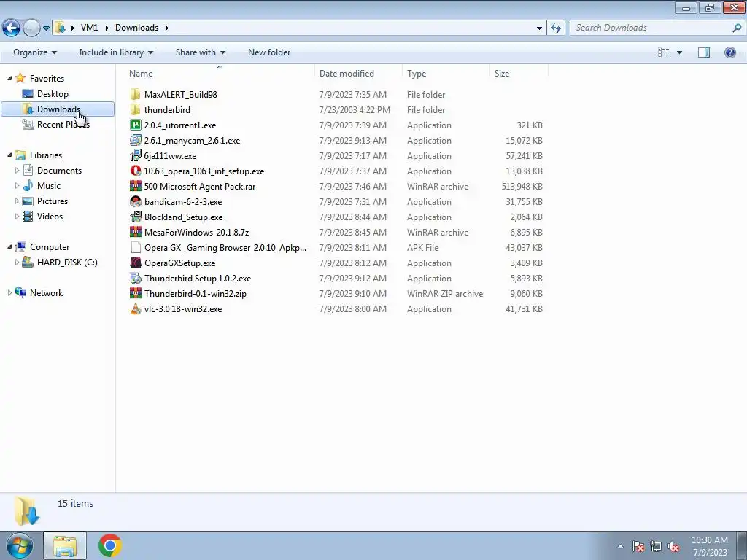Click VM1 in the address breadcrumb
The height and width of the screenshot is (560, 747).
(89, 28)
